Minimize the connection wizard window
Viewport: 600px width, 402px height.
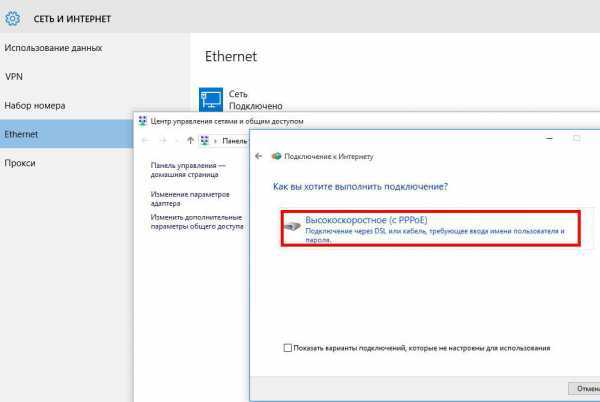point(549,138)
